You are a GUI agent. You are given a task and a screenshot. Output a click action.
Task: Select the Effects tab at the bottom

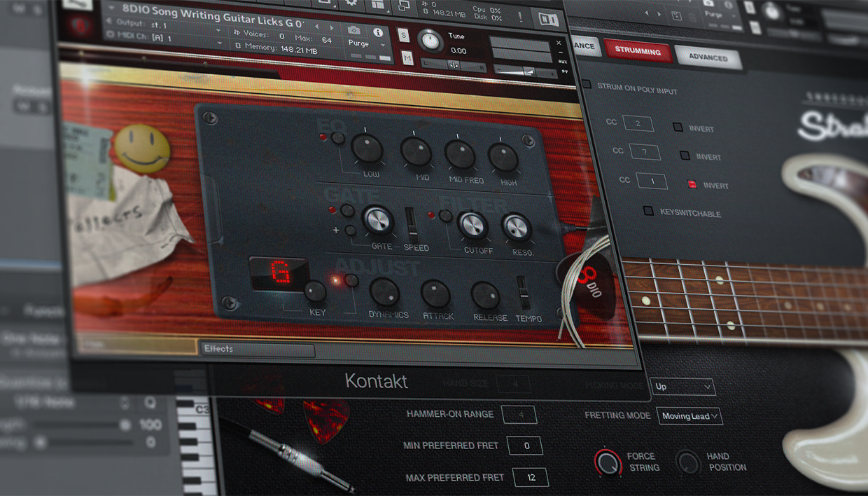(x=257, y=349)
